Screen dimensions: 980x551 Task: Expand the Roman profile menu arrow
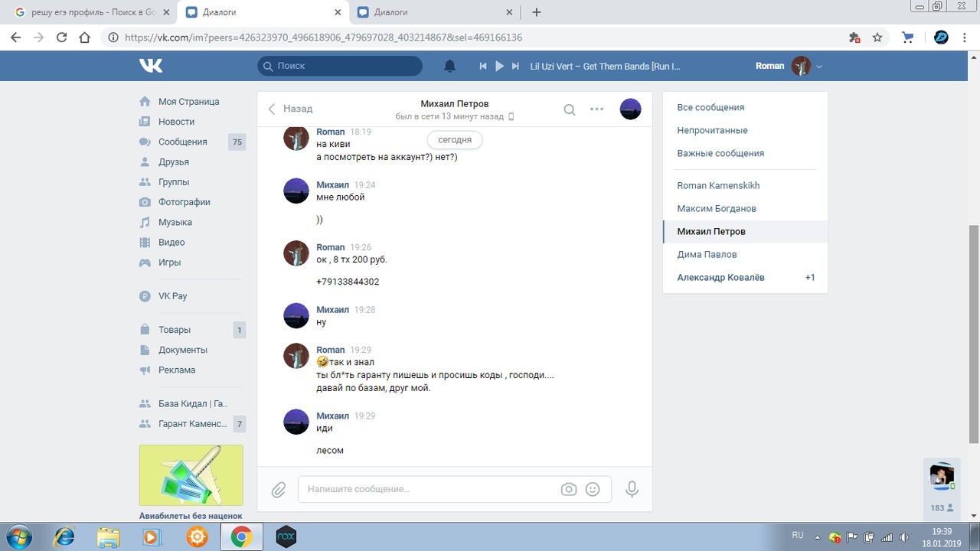tap(819, 67)
